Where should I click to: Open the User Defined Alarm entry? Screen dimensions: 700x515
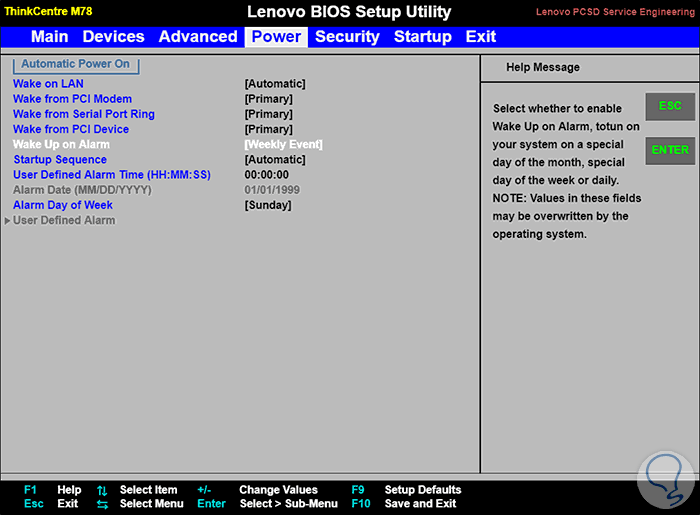click(x=64, y=220)
